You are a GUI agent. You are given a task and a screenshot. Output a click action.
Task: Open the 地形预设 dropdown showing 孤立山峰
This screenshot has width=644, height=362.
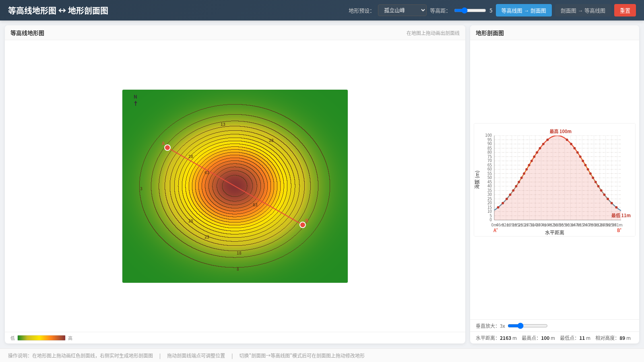402,10
